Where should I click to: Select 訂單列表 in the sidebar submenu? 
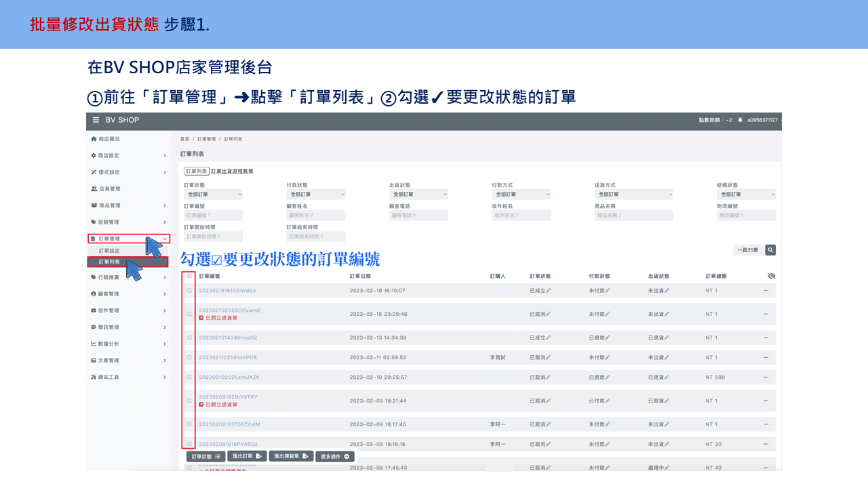point(128,262)
